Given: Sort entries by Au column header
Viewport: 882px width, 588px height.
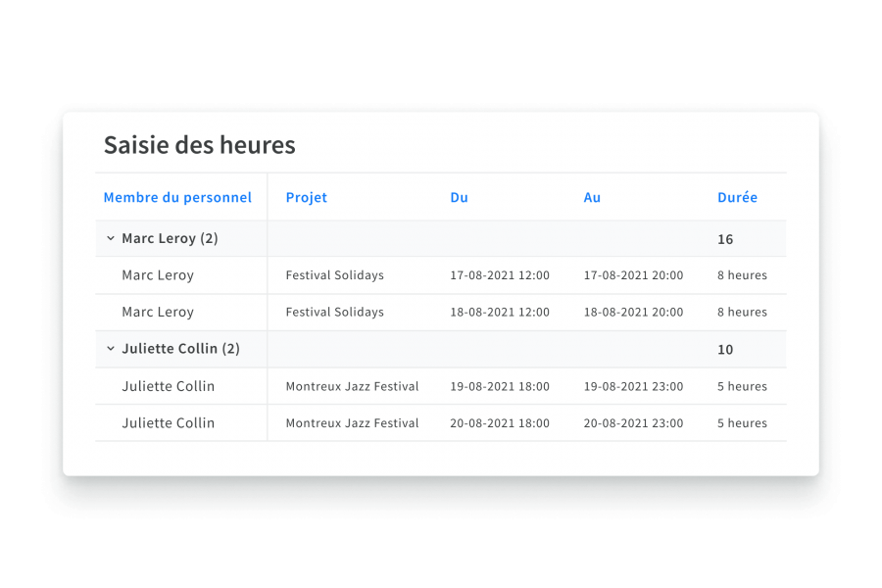Looking at the screenshot, I should coord(592,197).
